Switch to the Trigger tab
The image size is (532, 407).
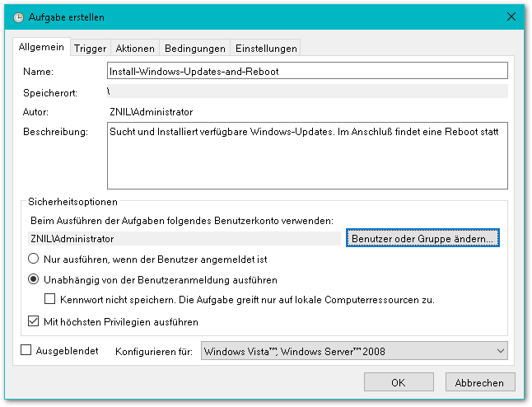[90, 48]
